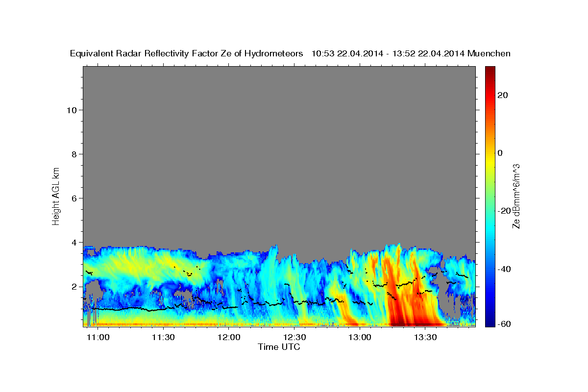Screen dimensions: 588x392
Task: Click the height tick label '8'
Action: tap(74, 154)
